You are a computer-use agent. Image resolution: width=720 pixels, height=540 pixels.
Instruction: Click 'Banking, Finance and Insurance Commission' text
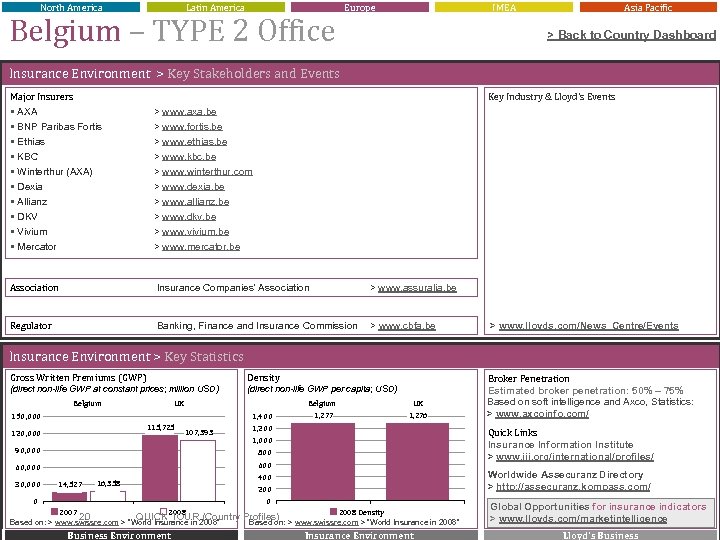(x=257, y=326)
